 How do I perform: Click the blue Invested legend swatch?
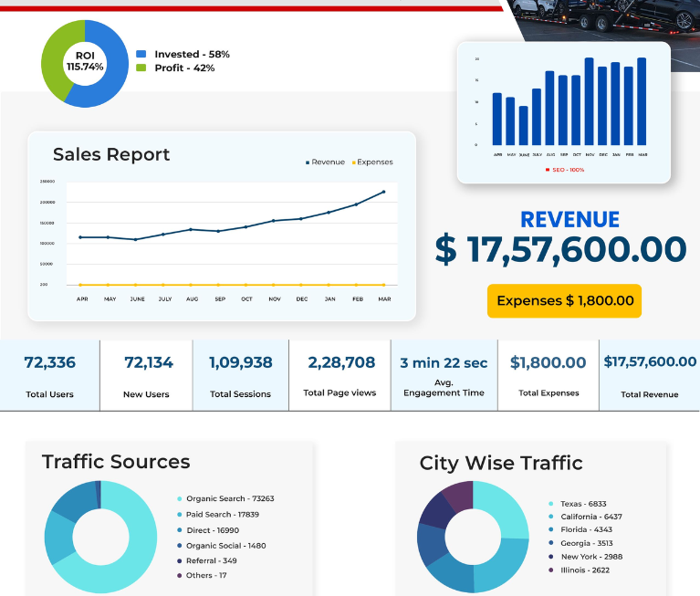[x=141, y=54]
